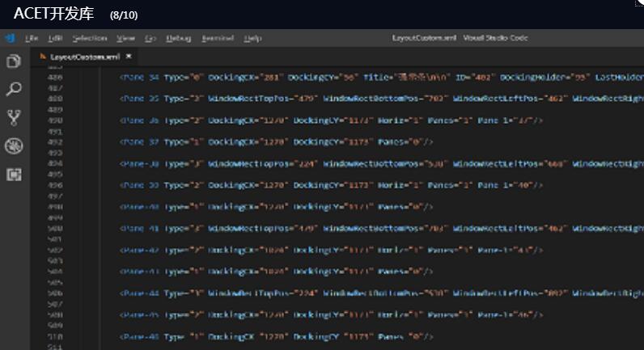The image size is (644, 350).
Task: Open the Extensions view
Action: pyautogui.click(x=13, y=175)
